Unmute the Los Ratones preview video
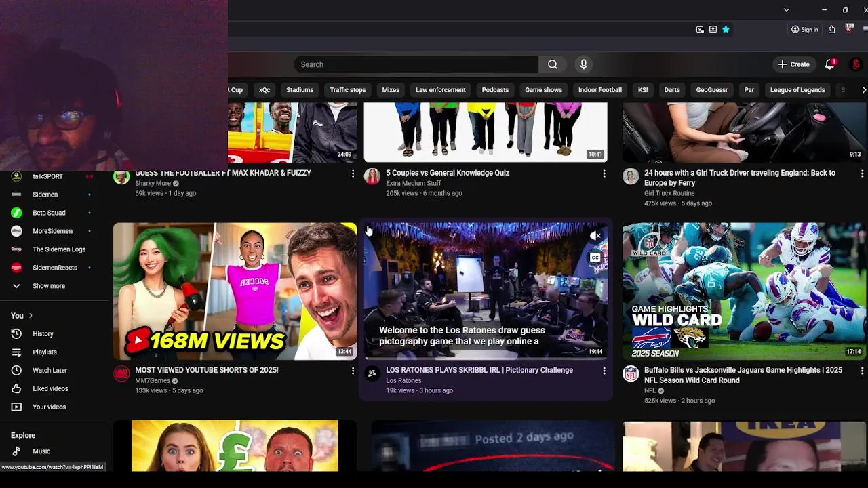The image size is (868, 488). coord(595,236)
